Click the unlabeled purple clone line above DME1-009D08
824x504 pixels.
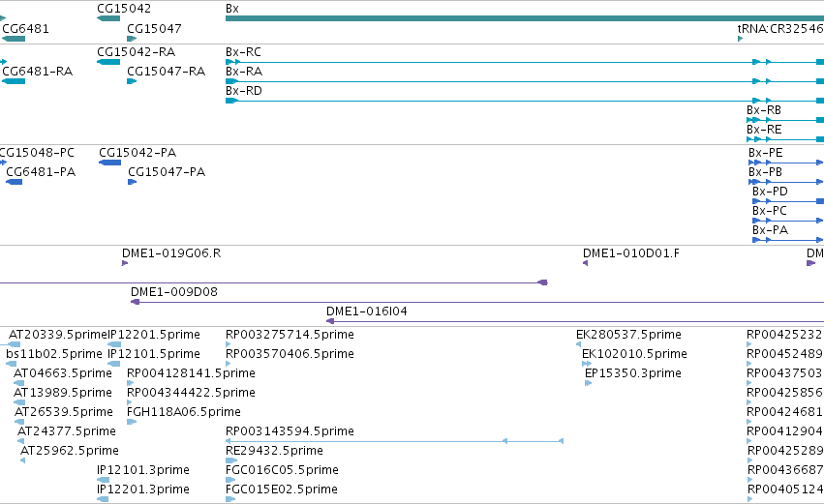[273, 283]
